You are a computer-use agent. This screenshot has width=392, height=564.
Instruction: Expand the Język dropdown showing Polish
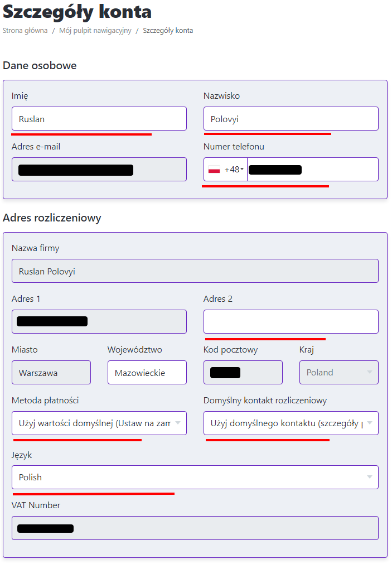point(195,478)
